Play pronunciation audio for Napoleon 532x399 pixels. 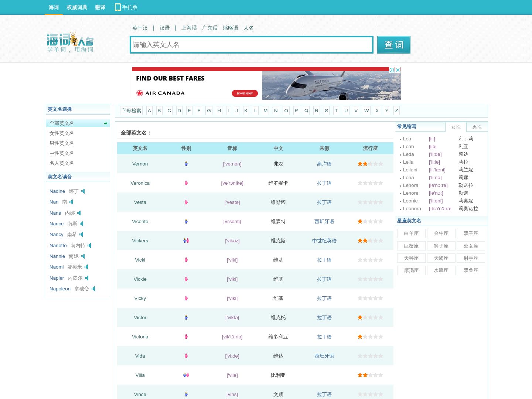pyautogui.click(x=93, y=289)
